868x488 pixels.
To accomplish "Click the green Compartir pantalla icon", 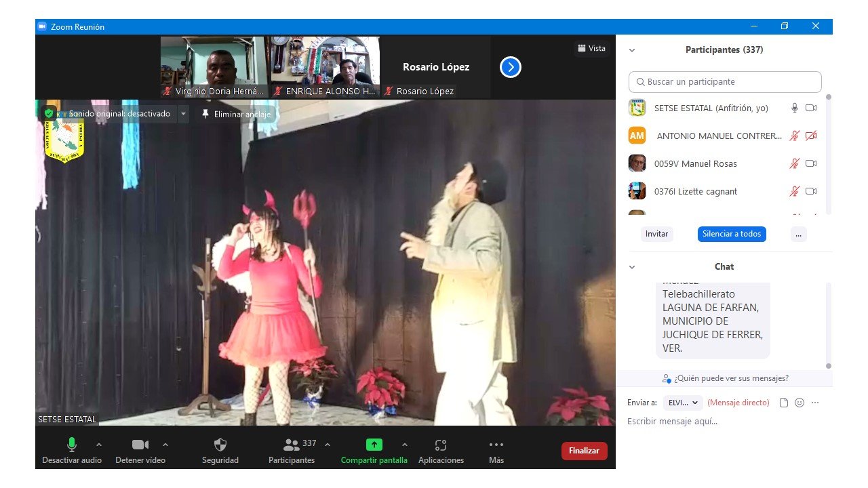I will click(374, 445).
